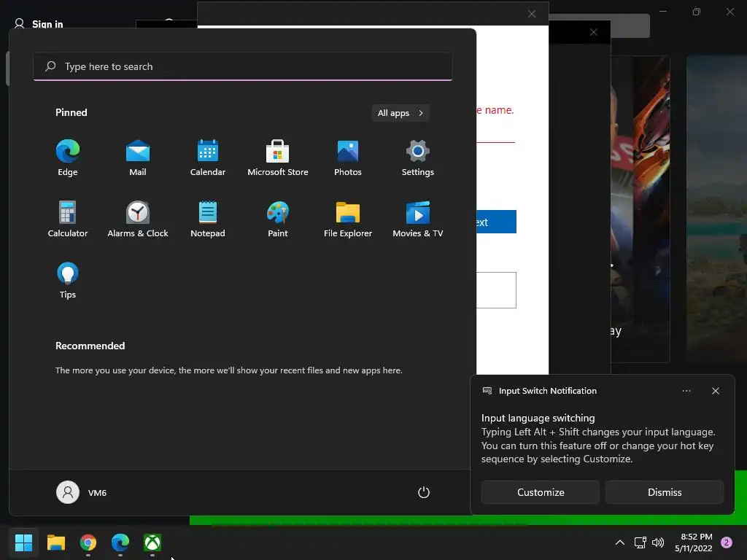Open the clock showing 8:52 PM
The height and width of the screenshot is (560, 747).
694,542
